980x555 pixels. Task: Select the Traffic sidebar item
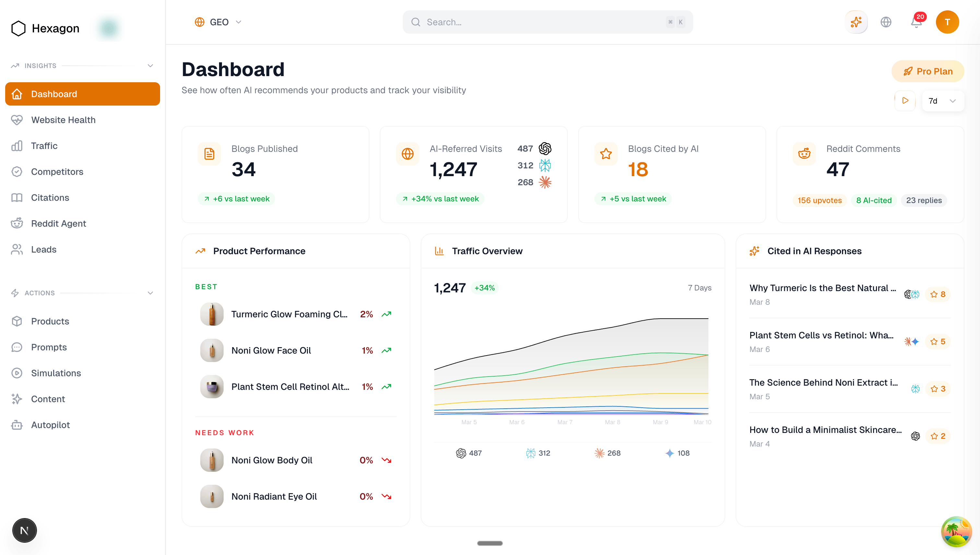[44, 146]
